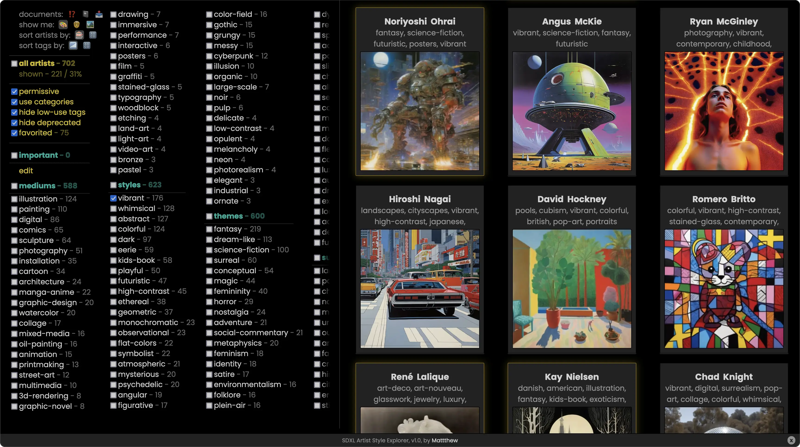
Task: Select the grid 'sort artists by' icon
Action: point(93,35)
